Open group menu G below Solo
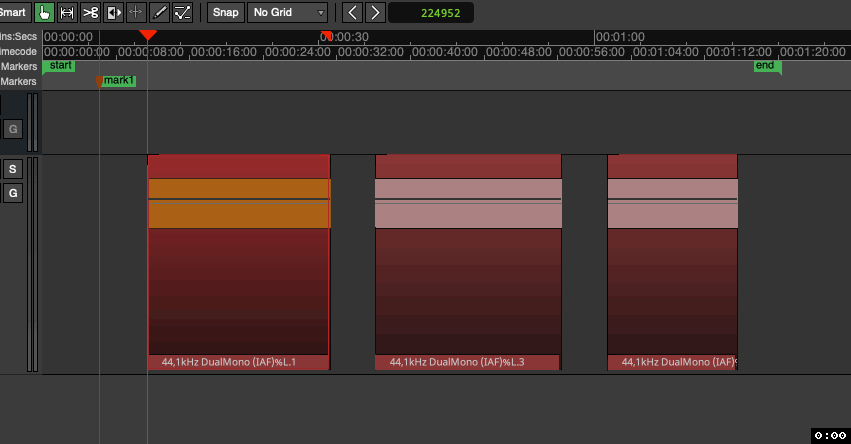 coord(13,193)
